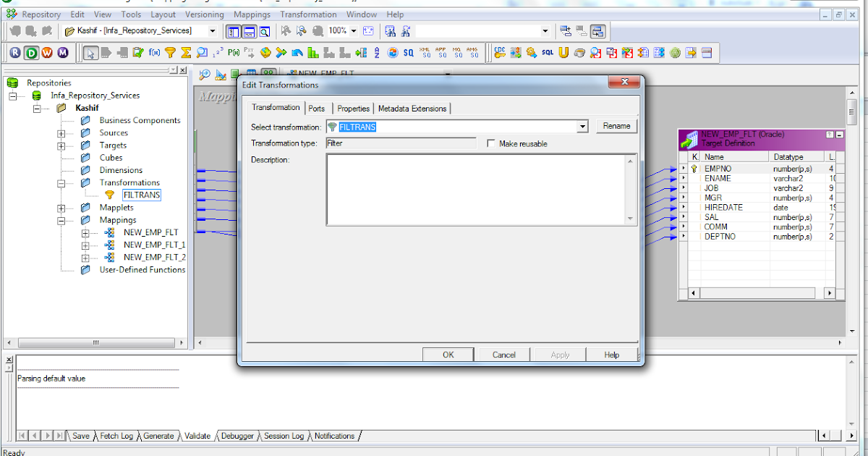This screenshot has width=868, height=456.
Task: Create a Java transformation
Action: point(579,52)
